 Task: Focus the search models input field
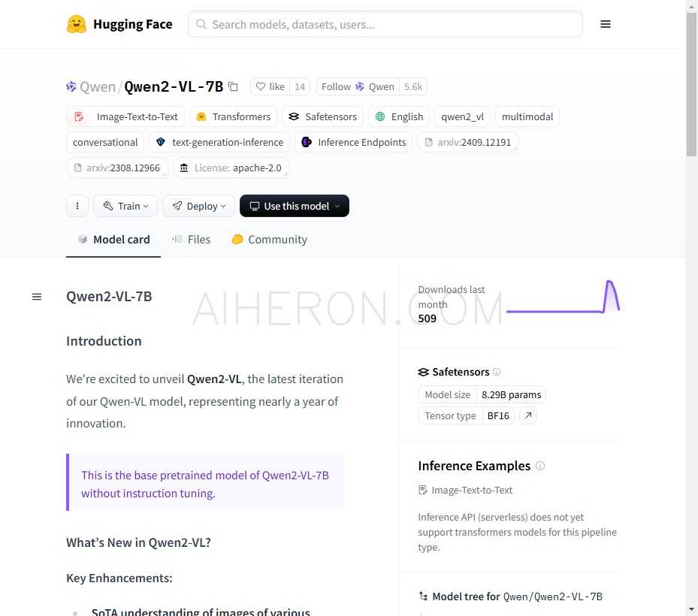coord(385,24)
